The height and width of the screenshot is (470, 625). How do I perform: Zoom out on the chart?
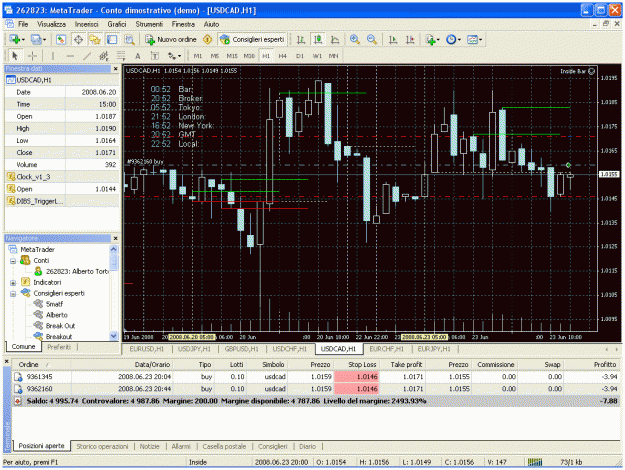pyautogui.click(x=371, y=39)
